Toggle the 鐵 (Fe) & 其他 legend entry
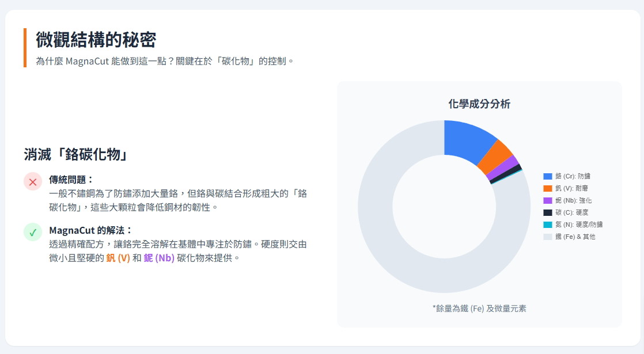Image resolution: width=644 pixels, height=354 pixels. point(569,237)
